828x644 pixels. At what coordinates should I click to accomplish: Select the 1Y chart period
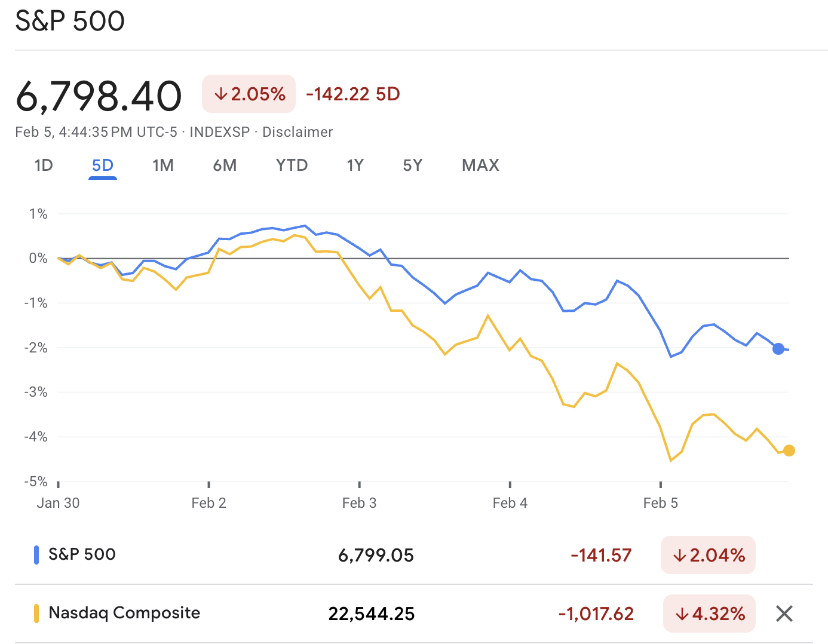coord(355,165)
